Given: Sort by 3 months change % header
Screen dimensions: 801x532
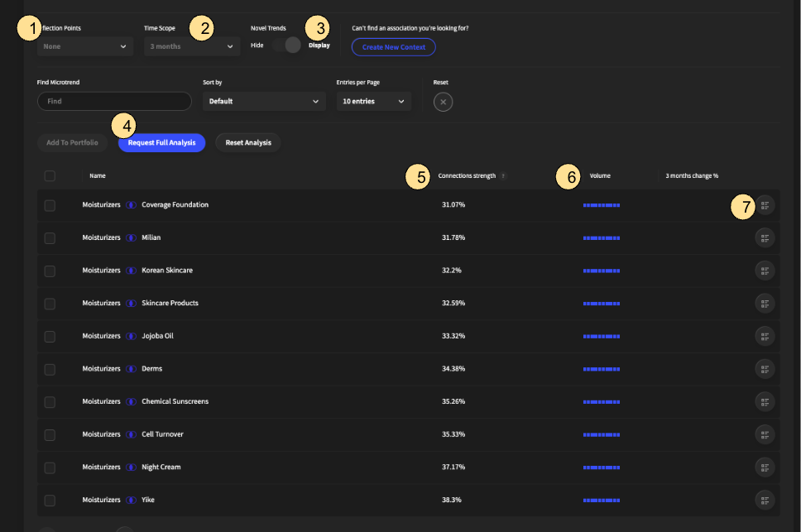Looking at the screenshot, I should click(x=692, y=176).
